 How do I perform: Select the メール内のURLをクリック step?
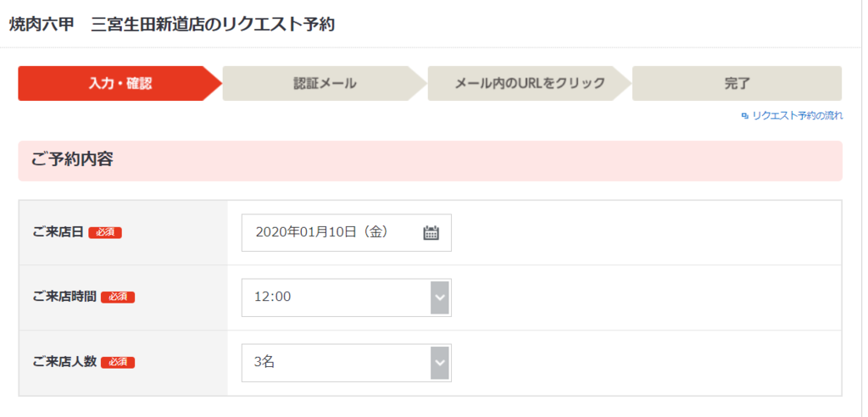(530, 84)
